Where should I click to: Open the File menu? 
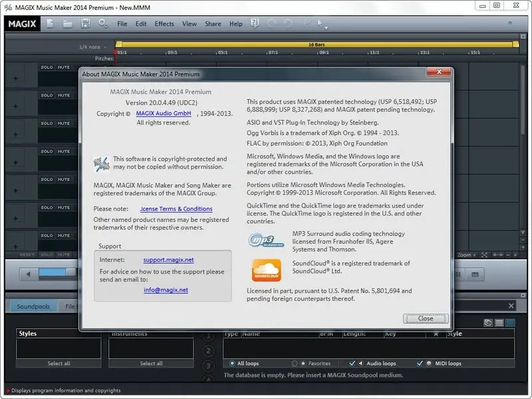pos(122,24)
